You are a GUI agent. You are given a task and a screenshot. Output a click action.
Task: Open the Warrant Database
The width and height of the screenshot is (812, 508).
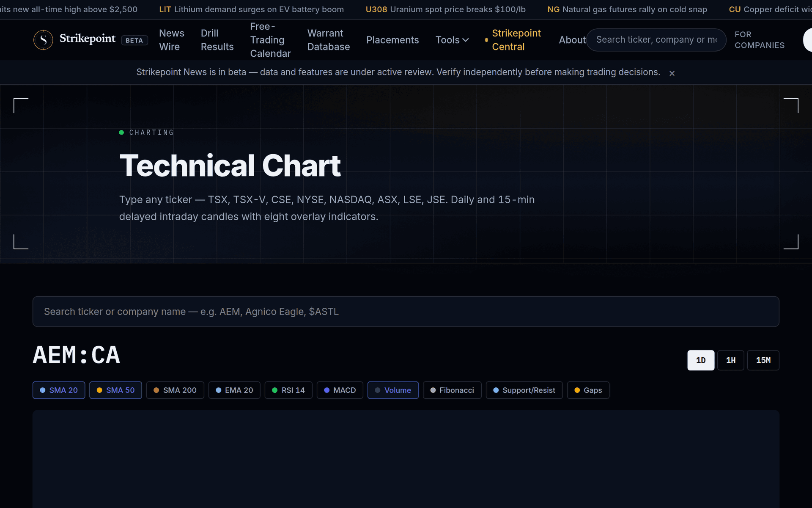[329, 40]
